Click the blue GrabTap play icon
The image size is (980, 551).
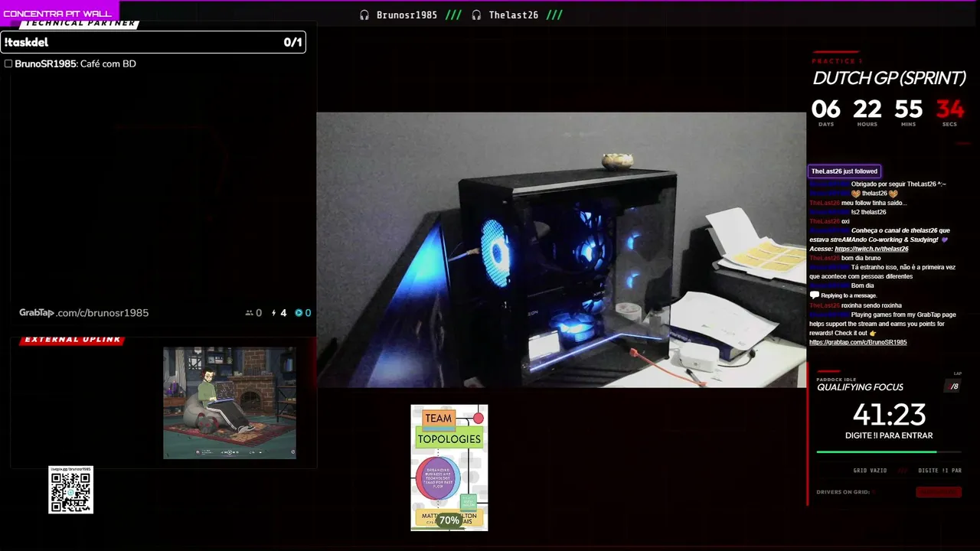299,313
